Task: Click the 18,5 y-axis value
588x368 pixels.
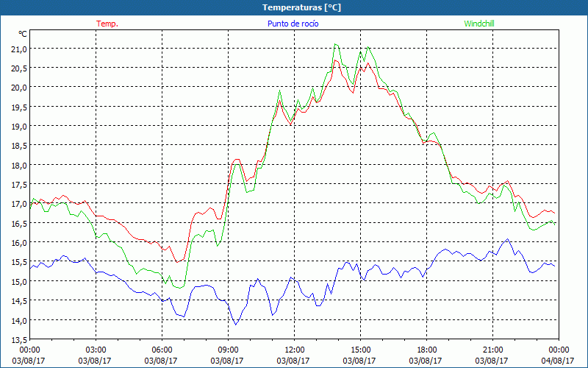Action: tap(19, 146)
